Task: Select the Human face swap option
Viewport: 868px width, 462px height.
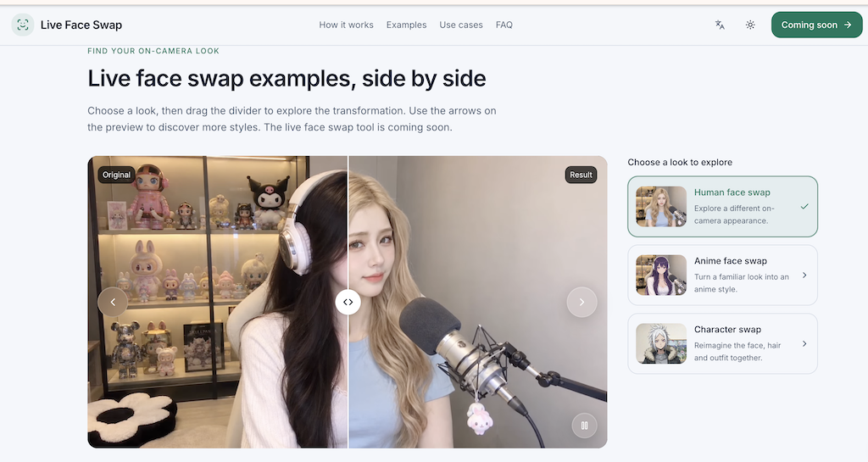Action: click(722, 206)
